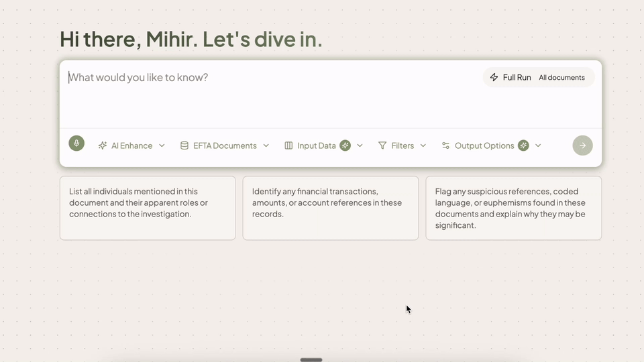Image resolution: width=644 pixels, height=362 pixels.
Task: Click the lightning bolt Full Run icon
Action: click(x=494, y=77)
